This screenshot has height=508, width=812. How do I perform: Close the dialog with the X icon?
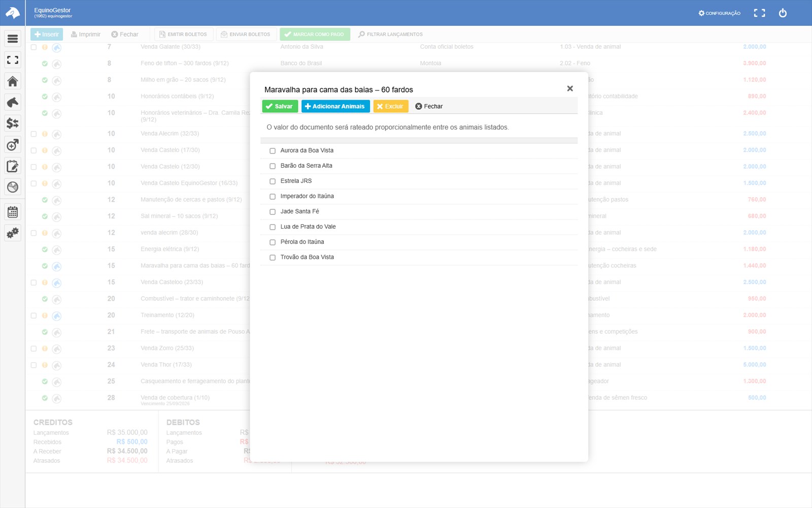coord(570,88)
